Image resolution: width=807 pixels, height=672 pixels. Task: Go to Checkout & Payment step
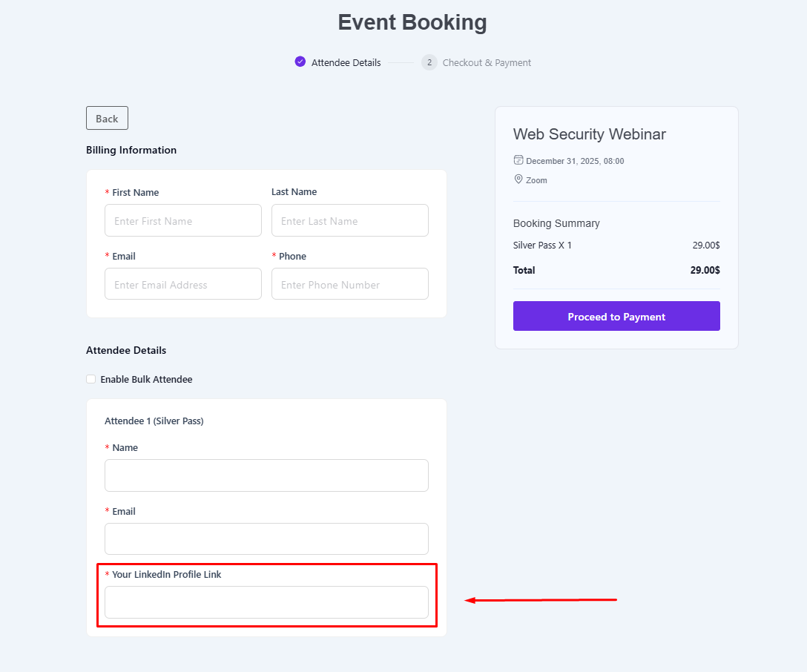click(x=487, y=63)
